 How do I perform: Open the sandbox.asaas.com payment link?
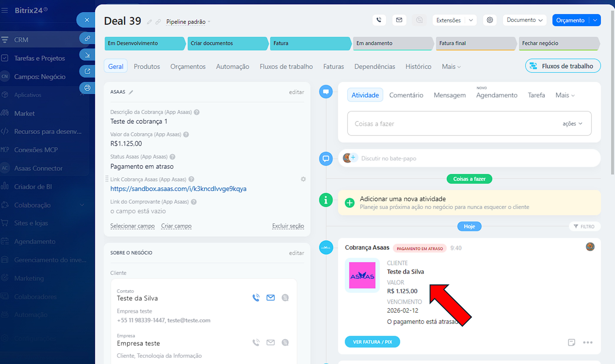178,189
